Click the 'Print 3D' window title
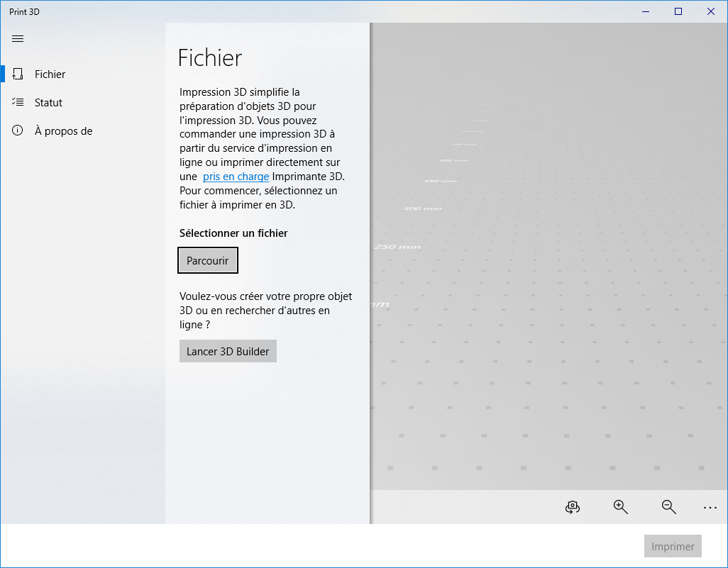The width and height of the screenshot is (728, 568). [x=24, y=11]
